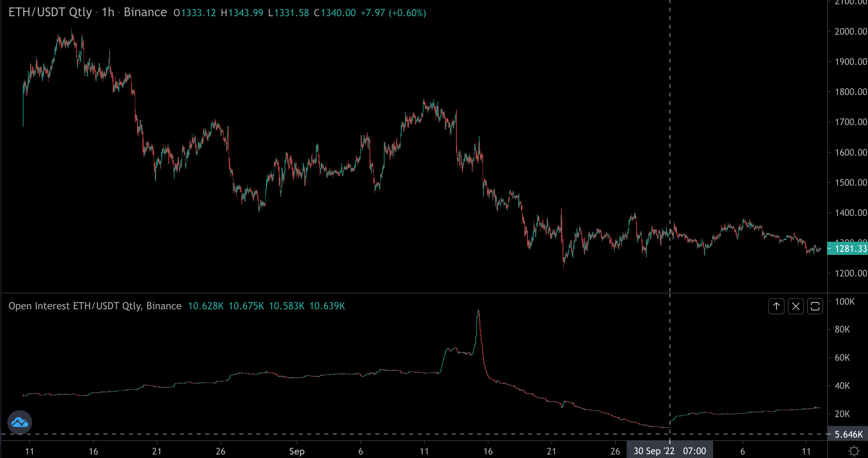Viewport: 868px width, 458px height.
Task: Click the Binance exchange label
Action: click(x=145, y=12)
